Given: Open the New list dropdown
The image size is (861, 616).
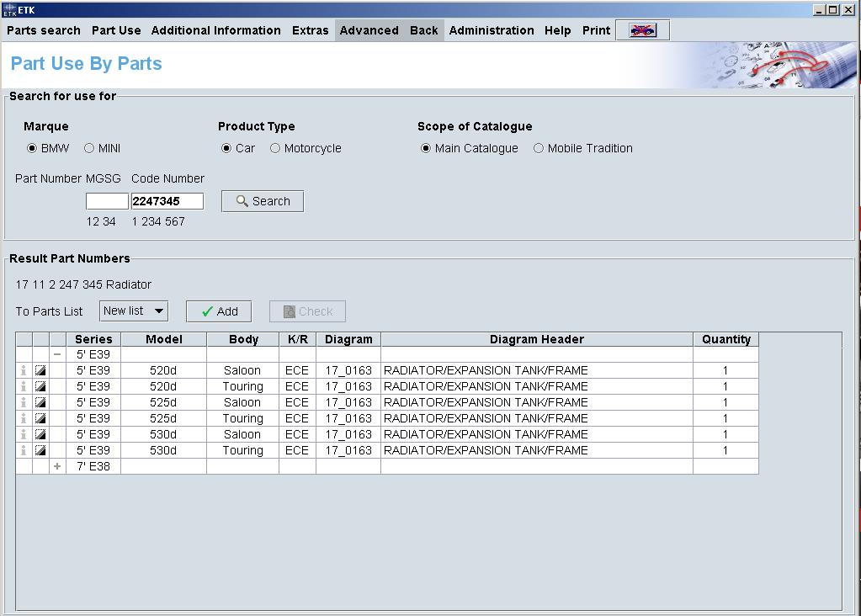Looking at the screenshot, I should tap(134, 311).
